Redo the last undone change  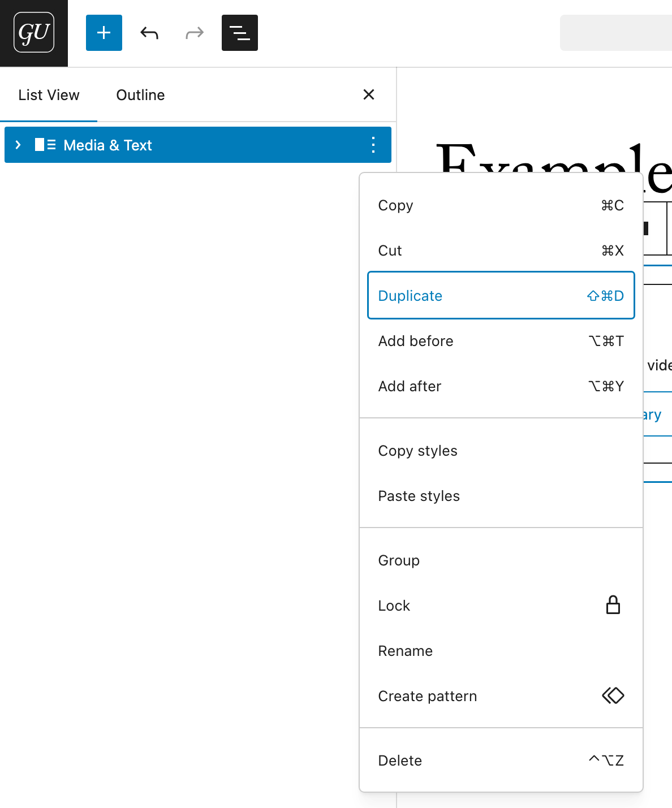(x=195, y=33)
